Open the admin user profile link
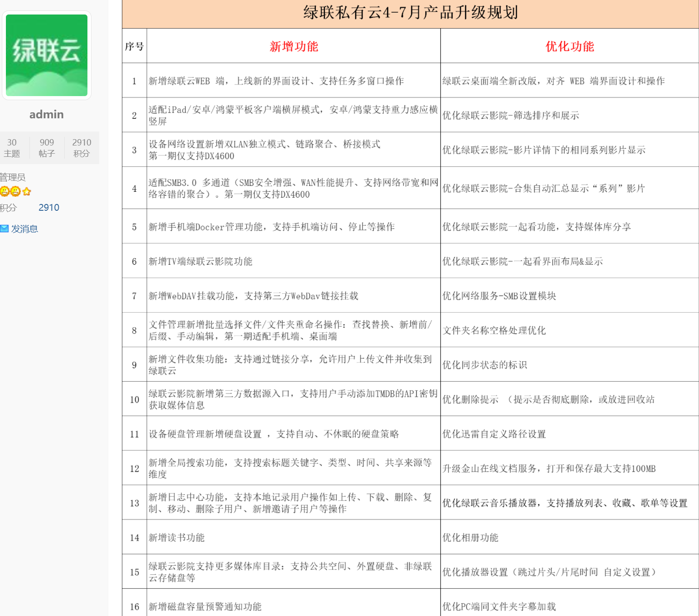The height and width of the screenshot is (616, 699). coord(47,114)
